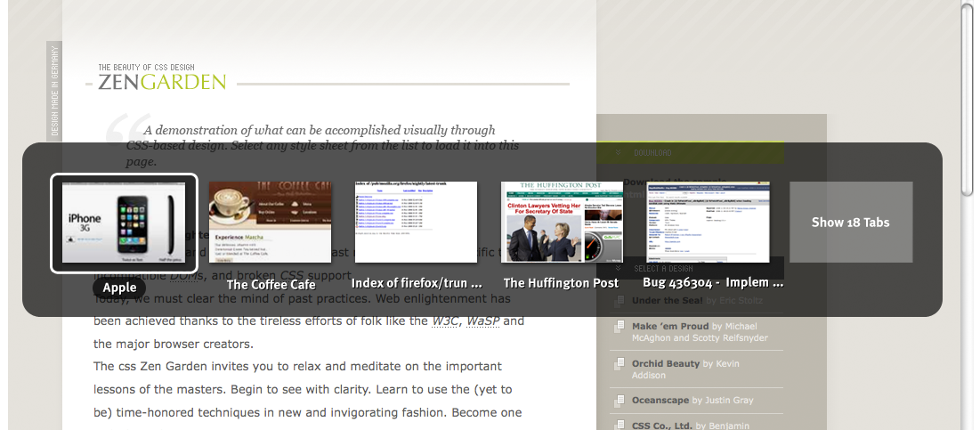980x430 pixels.
Task: Click the Download section header
Action: click(690, 152)
